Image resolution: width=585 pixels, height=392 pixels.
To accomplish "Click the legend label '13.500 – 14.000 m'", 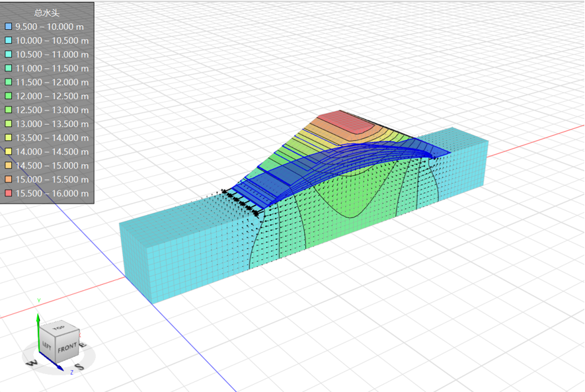I will pos(52,137).
